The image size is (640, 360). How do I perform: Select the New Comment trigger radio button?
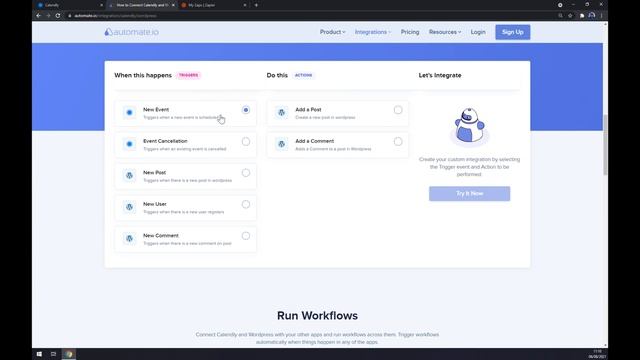(246, 236)
